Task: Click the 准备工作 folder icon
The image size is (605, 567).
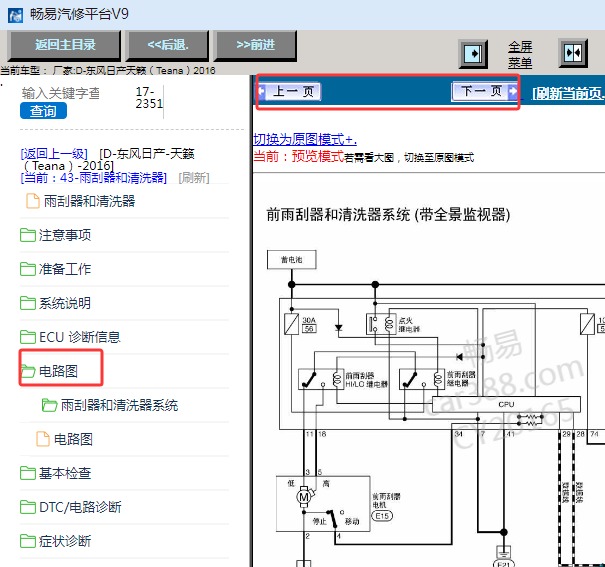Action: pyautogui.click(x=28, y=269)
